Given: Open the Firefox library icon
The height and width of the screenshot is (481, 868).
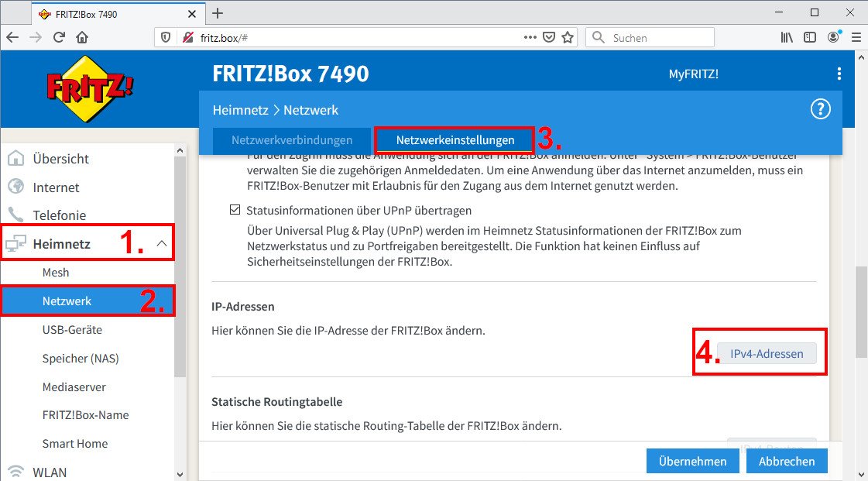Looking at the screenshot, I should [787, 36].
